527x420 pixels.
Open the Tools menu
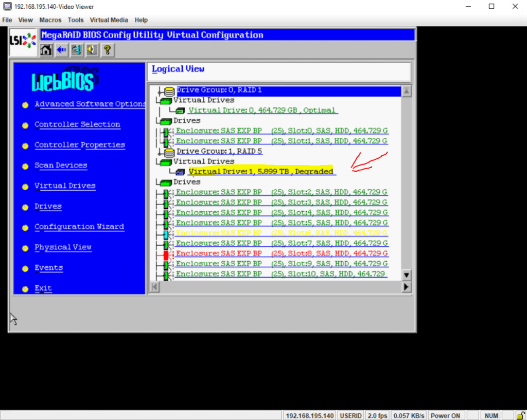[x=76, y=20]
